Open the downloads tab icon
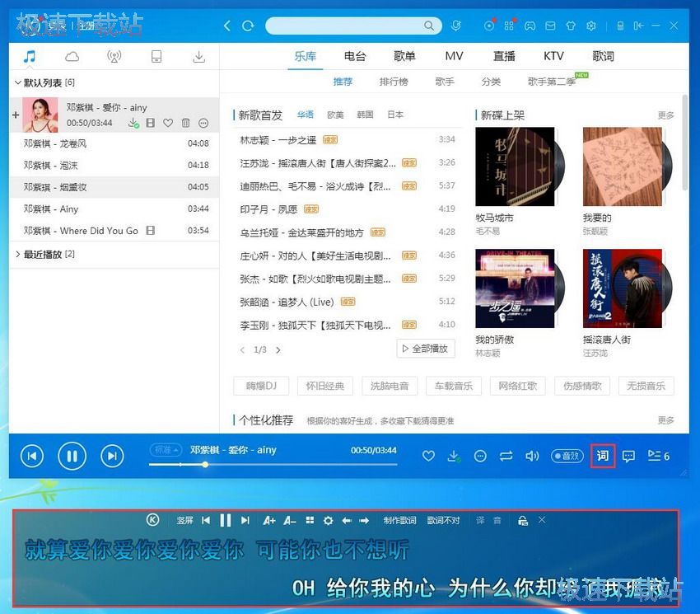 199,57
